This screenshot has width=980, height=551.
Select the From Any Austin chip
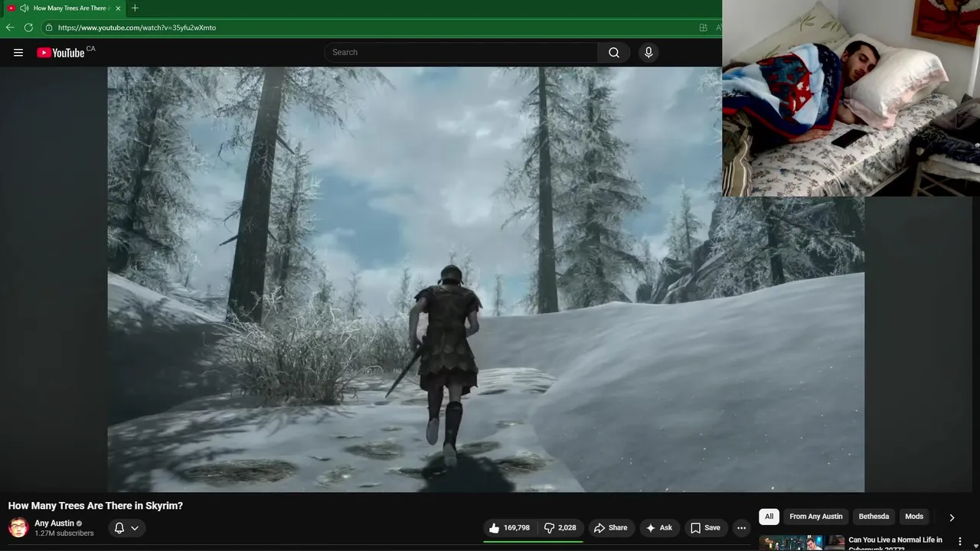(816, 517)
